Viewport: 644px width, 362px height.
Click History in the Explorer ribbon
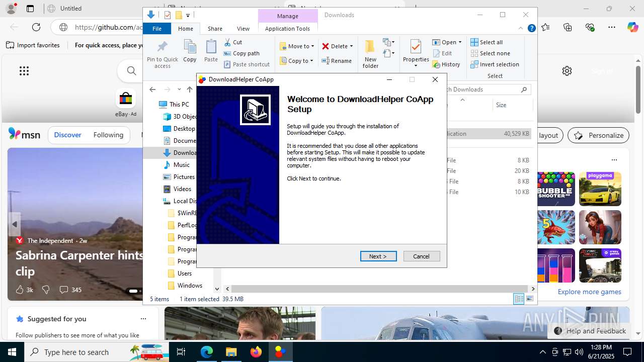446,64
